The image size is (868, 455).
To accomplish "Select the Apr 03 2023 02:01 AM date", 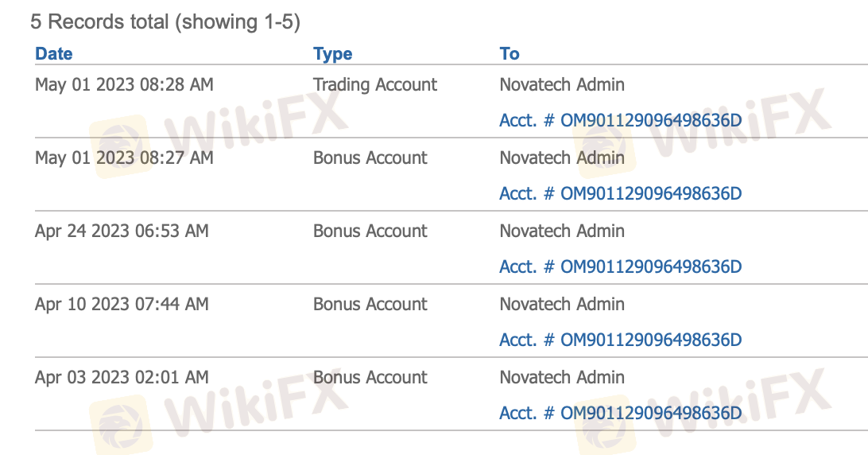I will click(x=122, y=377).
